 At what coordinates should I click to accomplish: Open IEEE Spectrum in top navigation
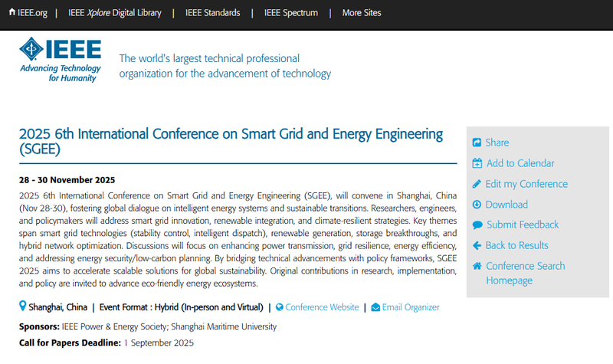click(x=291, y=13)
